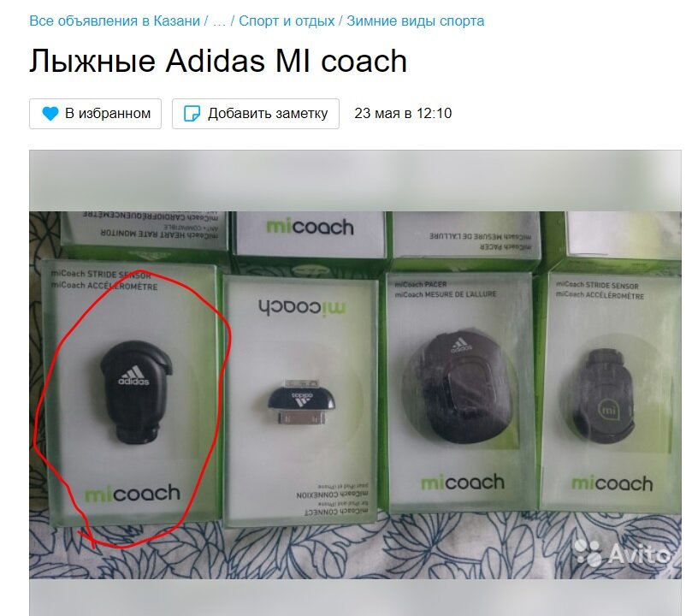This screenshot has width=686, height=616.
Task: Click the green mi logo on right sensor
Action: point(608,411)
